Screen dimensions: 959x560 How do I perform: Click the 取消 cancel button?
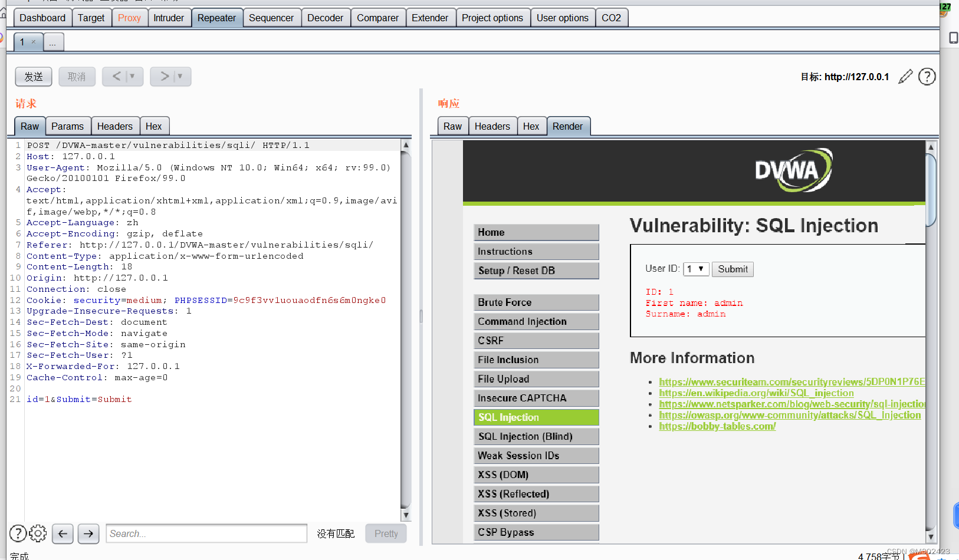(x=77, y=77)
